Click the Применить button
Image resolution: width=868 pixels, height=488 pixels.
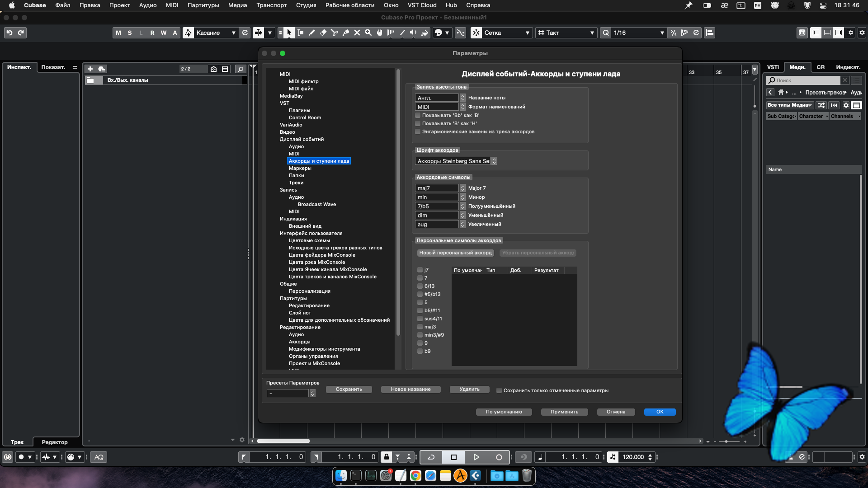tap(564, 412)
